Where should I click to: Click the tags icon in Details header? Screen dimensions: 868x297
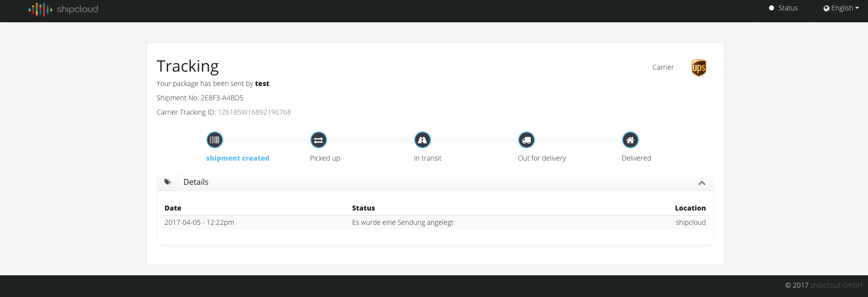pos(168,182)
